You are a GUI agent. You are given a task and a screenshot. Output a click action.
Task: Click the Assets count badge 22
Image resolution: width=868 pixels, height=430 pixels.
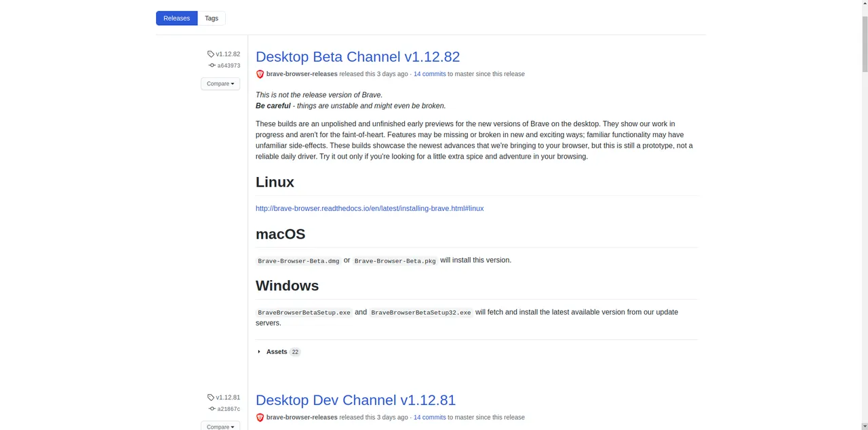(295, 352)
